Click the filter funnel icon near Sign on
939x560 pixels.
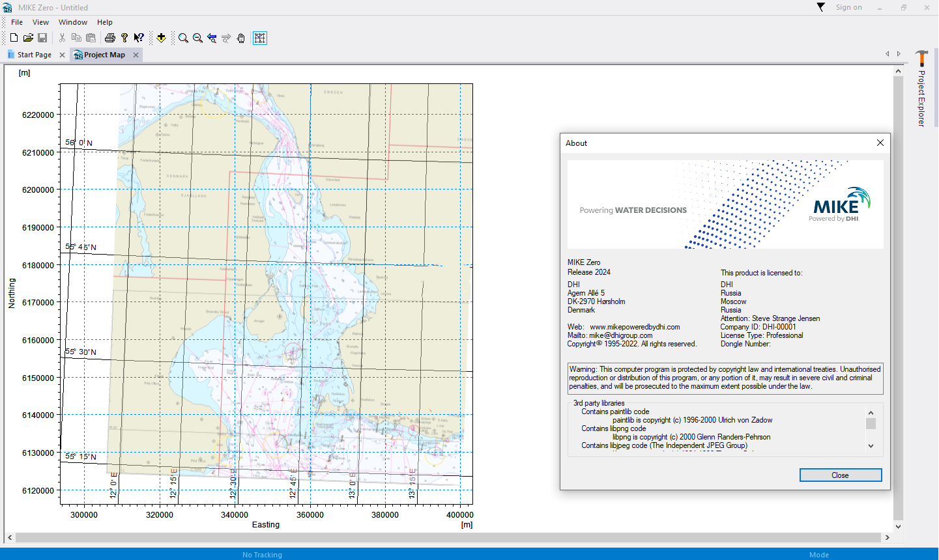(821, 7)
